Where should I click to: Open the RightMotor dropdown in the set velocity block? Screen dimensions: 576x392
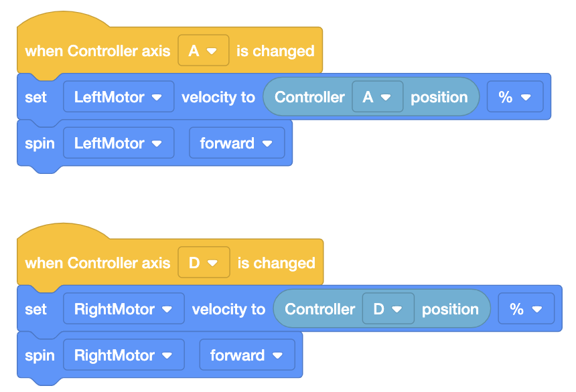[123, 308]
